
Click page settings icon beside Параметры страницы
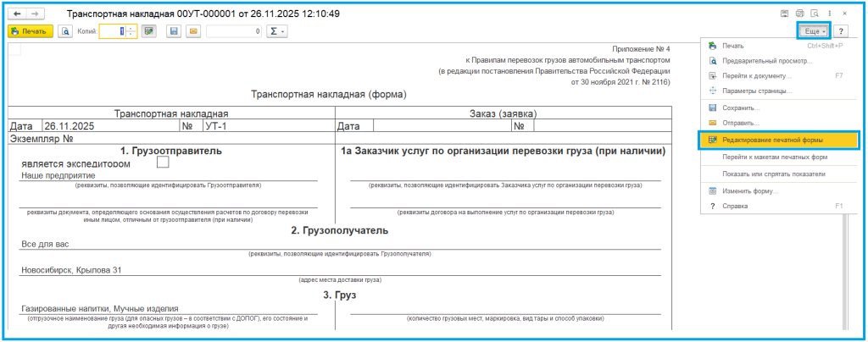tap(713, 91)
